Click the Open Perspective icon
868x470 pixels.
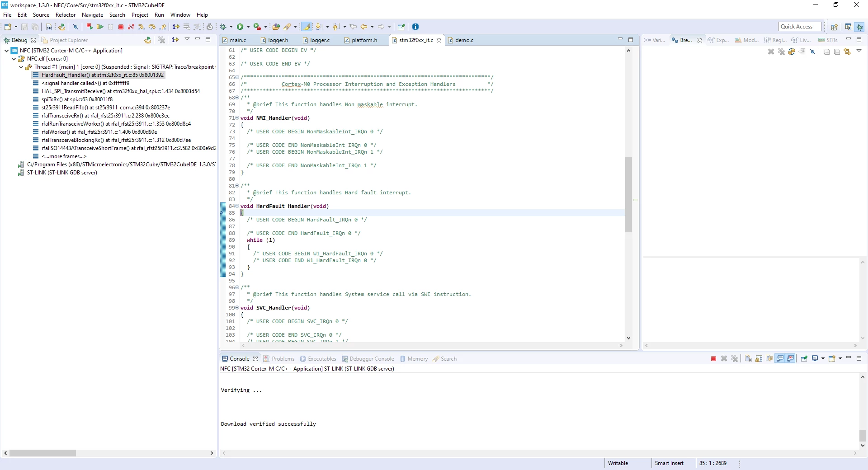coord(835,27)
